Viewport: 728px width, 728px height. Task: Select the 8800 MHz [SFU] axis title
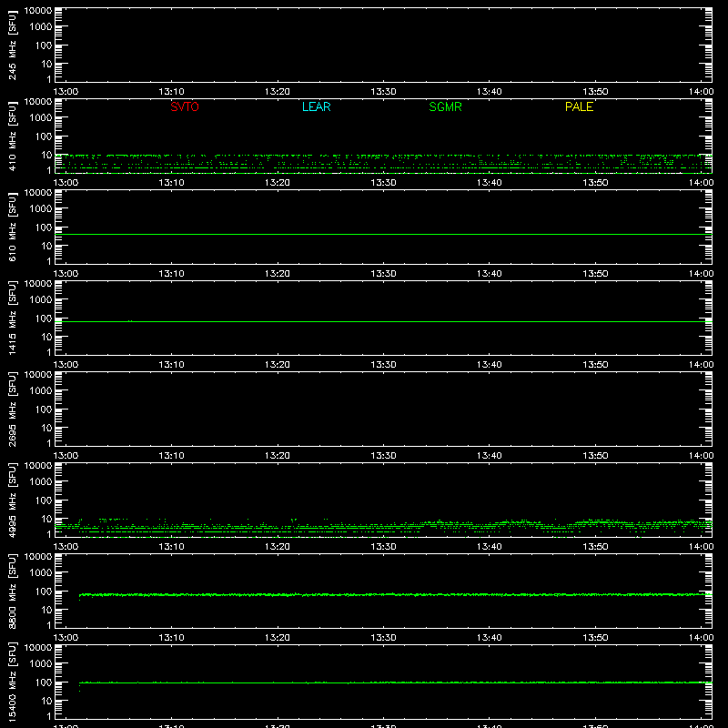pyautogui.click(x=13, y=591)
